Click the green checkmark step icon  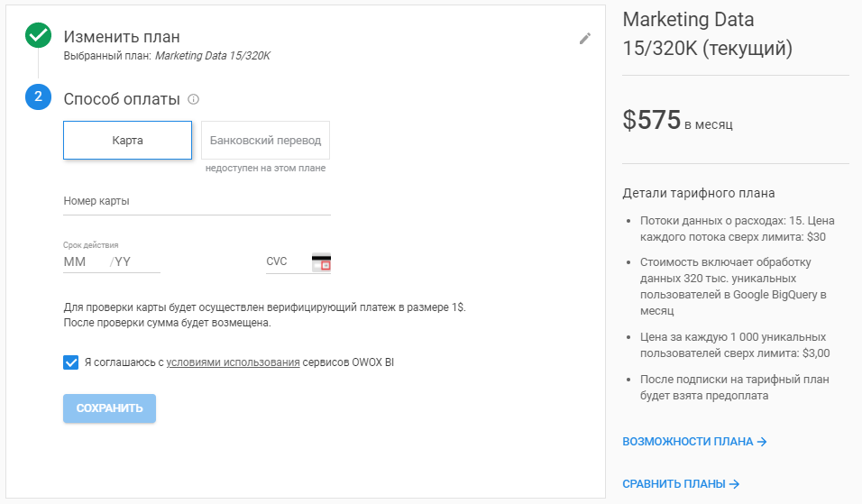pos(39,35)
